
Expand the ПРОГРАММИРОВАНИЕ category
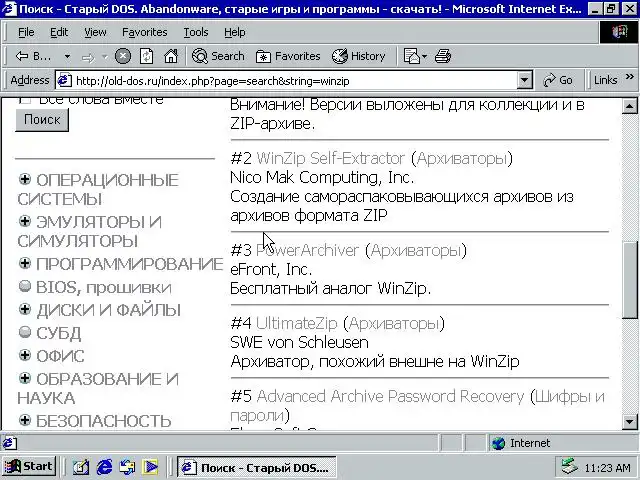25,263
